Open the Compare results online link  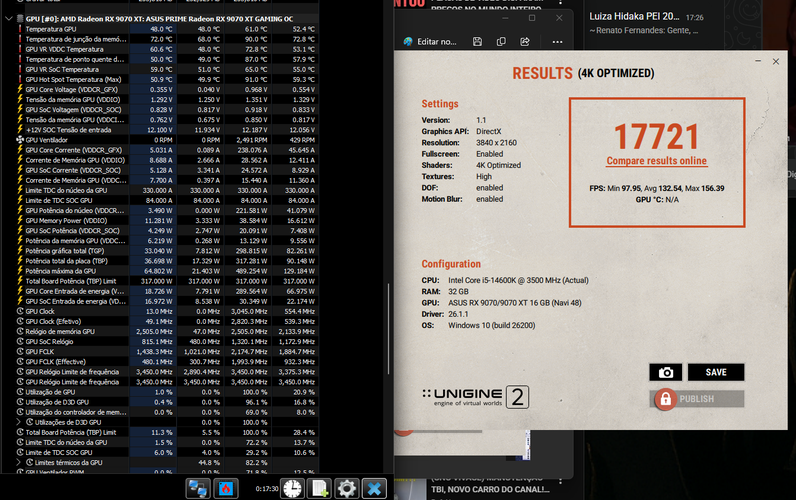pos(656,161)
